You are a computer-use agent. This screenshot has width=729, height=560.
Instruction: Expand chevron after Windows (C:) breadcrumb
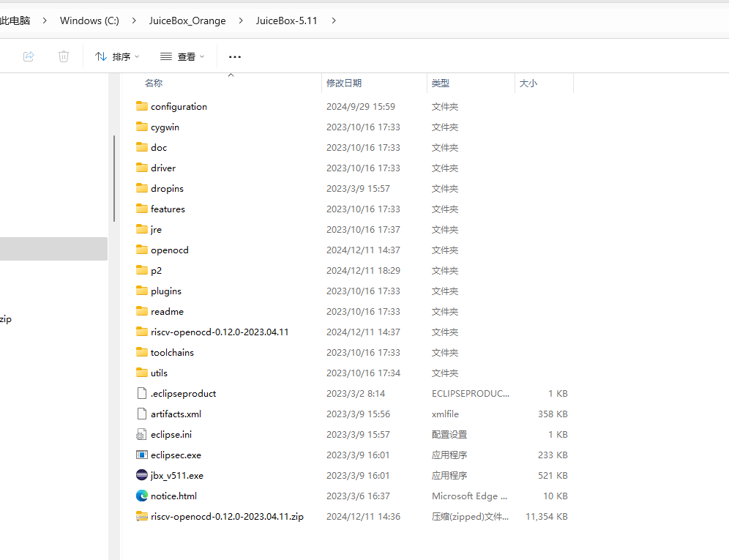(x=134, y=20)
